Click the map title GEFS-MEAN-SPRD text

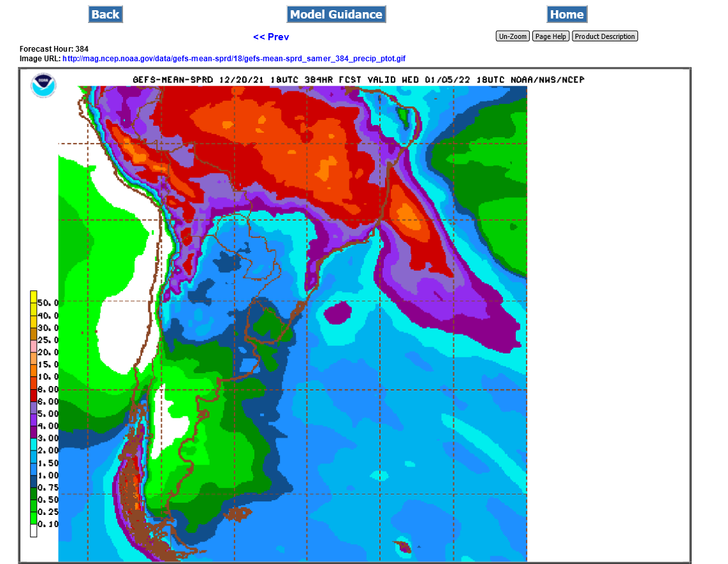coord(173,80)
